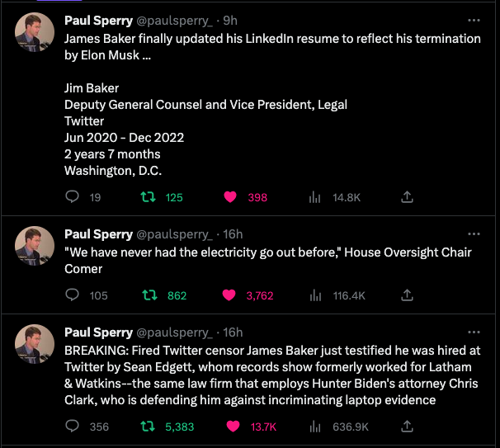Open more options on the LinkedIn tweet
The width and height of the screenshot is (500, 448).
coord(474,20)
